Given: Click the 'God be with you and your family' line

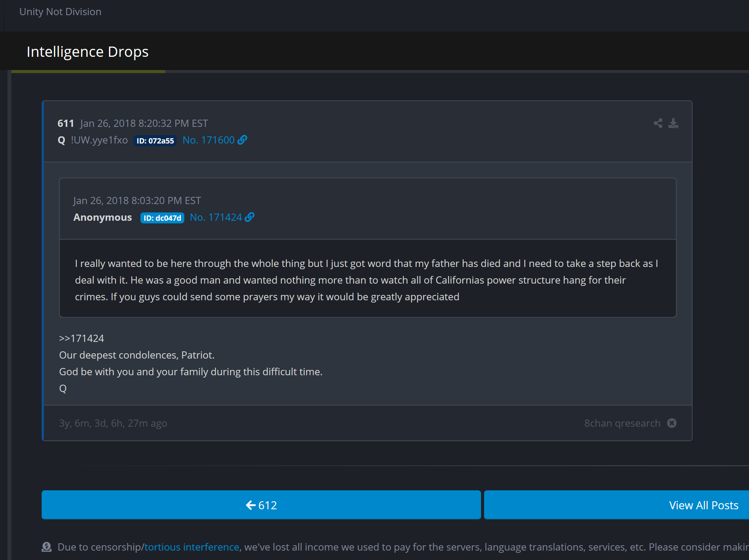Looking at the screenshot, I should 191,372.
